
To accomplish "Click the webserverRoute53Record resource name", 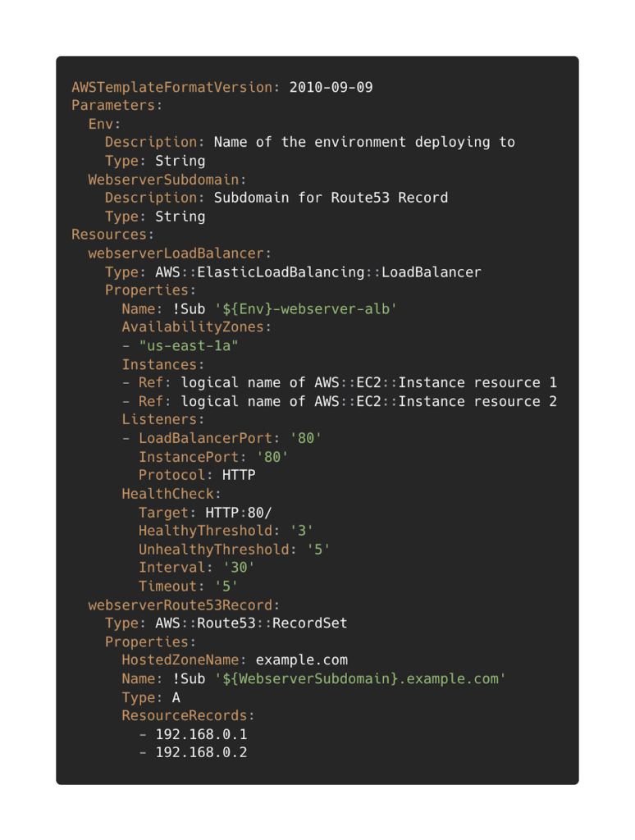I will [x=180, y=605].
